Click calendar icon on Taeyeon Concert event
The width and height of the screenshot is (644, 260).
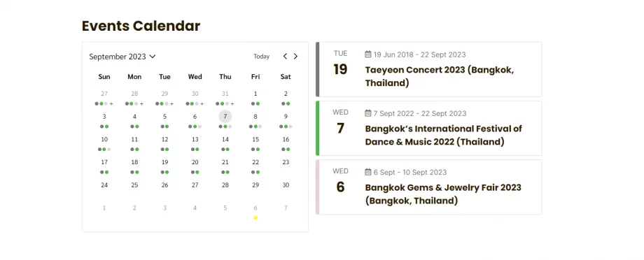[368, 55]
